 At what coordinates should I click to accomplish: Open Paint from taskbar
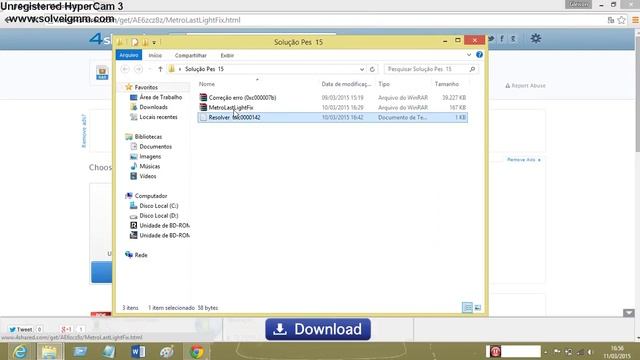167,351
